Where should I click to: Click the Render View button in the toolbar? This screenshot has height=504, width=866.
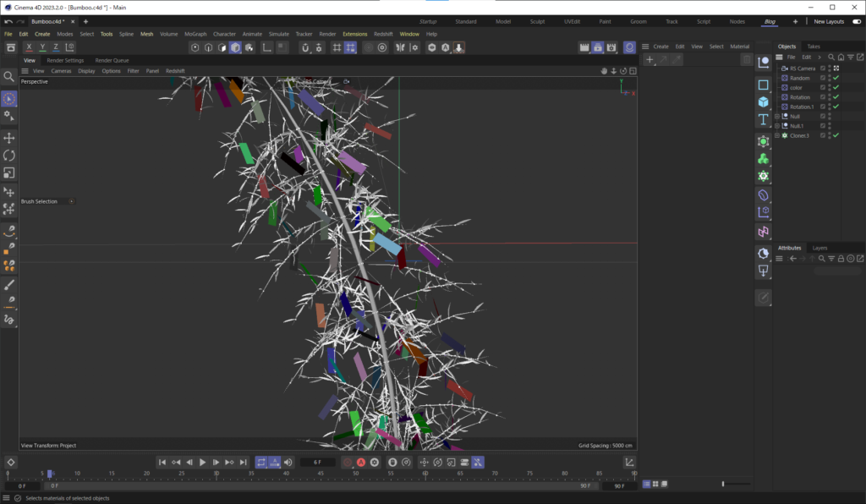[x=584, y=47]
